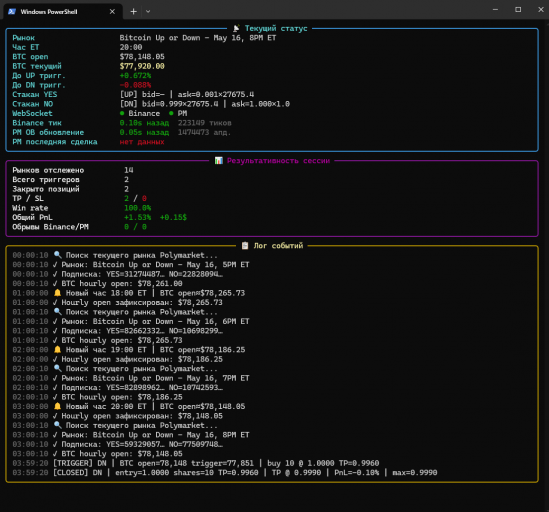Click the bar chart icon beside Результативность сессии
Screen dimensions: 549x512
(x=219, y=160)
